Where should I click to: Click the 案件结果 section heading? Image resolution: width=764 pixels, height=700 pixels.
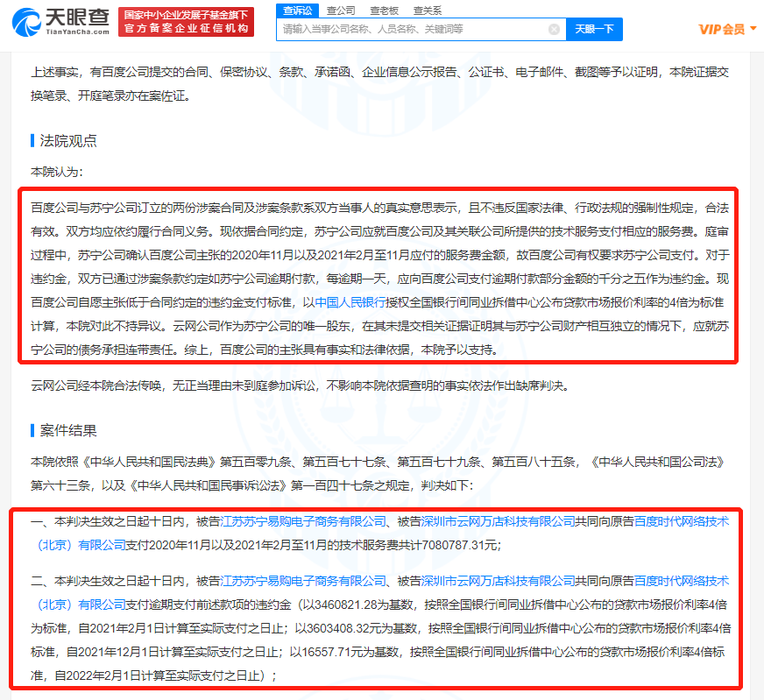coord(68,430)
